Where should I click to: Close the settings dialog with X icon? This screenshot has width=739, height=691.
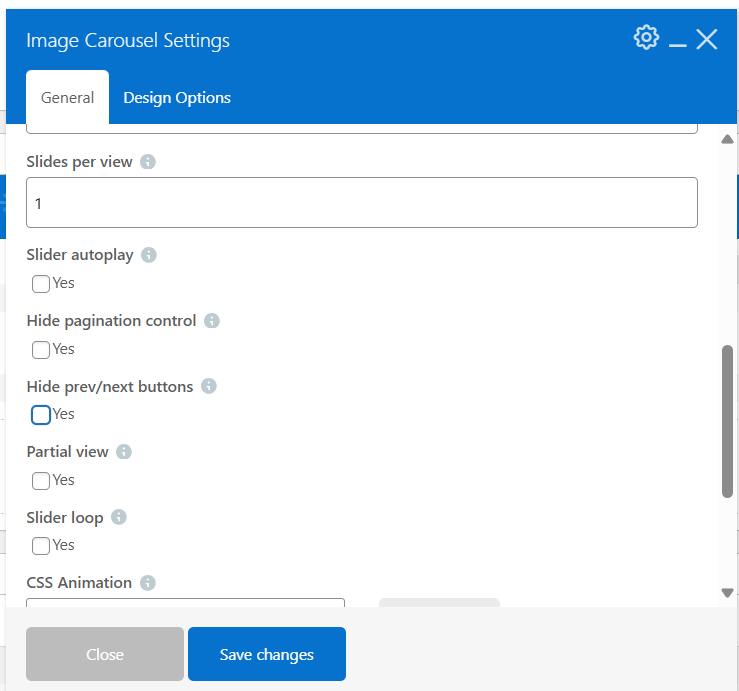707,40
